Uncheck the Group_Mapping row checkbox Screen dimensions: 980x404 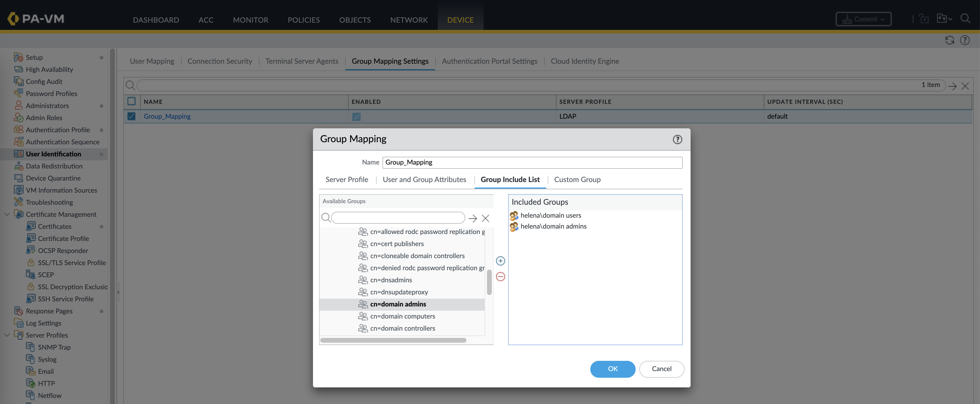[131, 117]
